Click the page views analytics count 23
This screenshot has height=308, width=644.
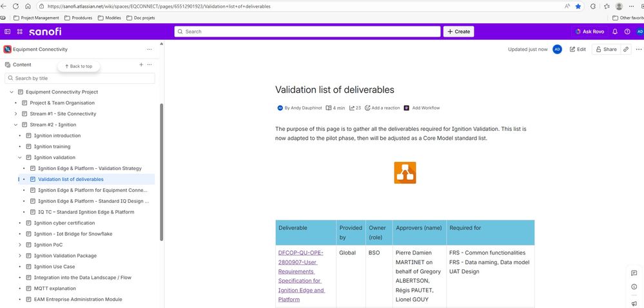(x=355, y=108)
